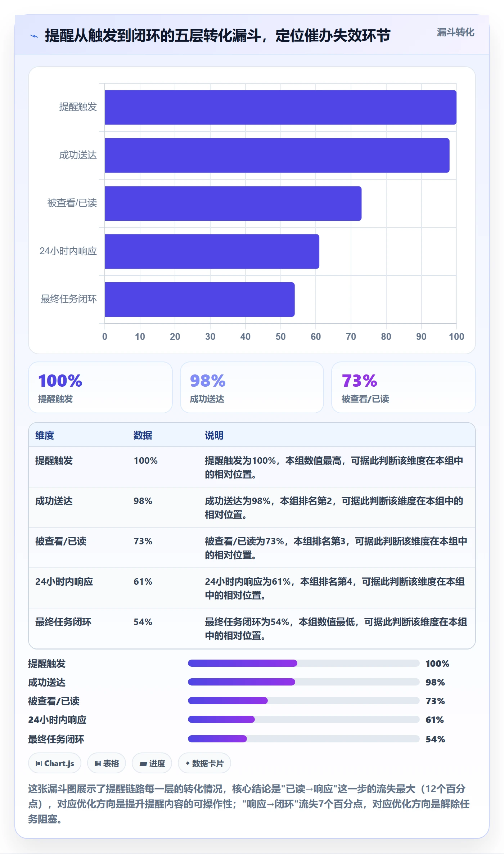
Task: Open the 100% 提醒触发 stat card
Action: [x=100, y=387]
